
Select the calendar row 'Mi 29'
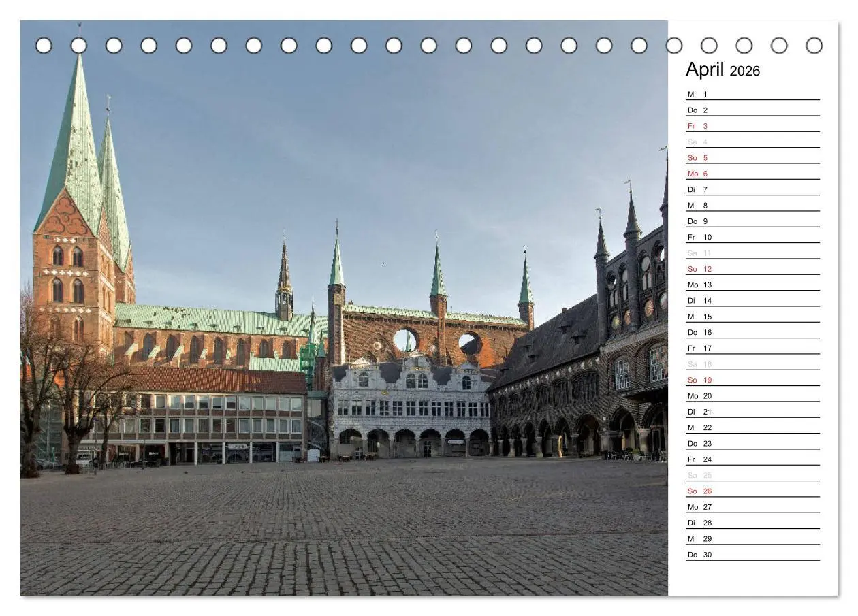click(x=752, y=538)
